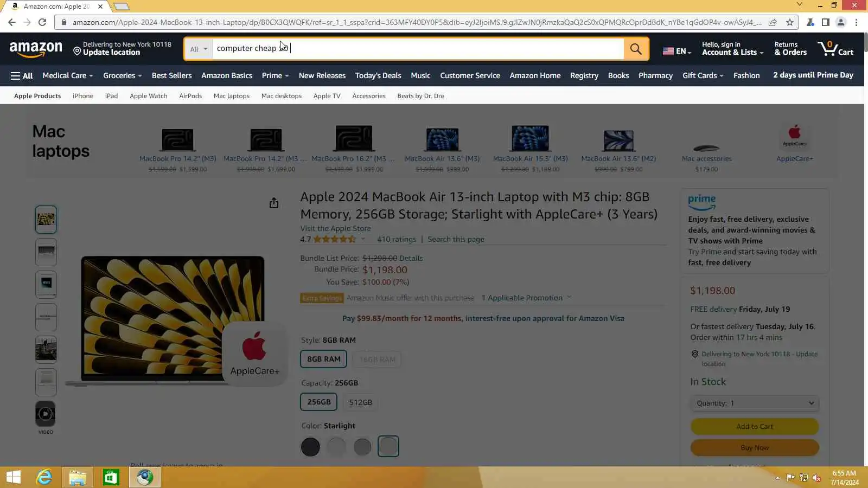Go to New Releases

[x=322, y=75]
